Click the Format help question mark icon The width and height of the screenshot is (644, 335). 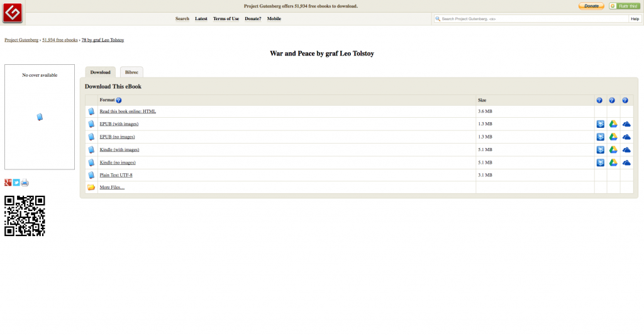tap(119, 100)
